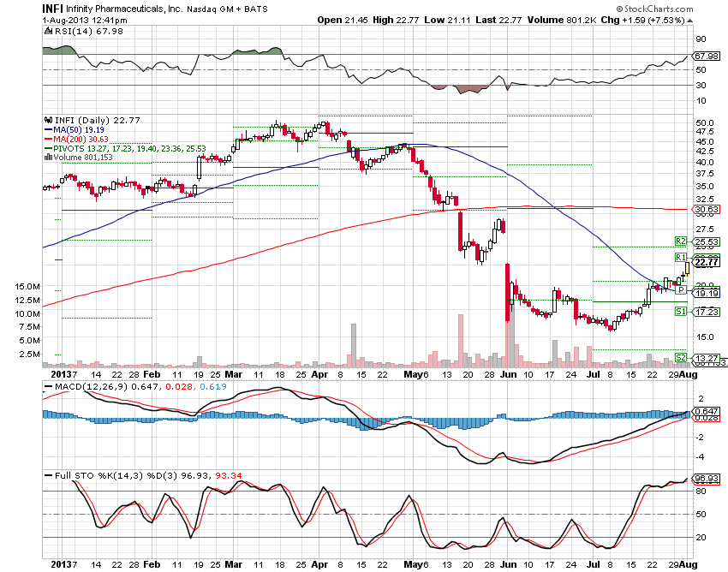Click the 13.27 pivot price tag
The image size is (728, 572).
point(707,358)
